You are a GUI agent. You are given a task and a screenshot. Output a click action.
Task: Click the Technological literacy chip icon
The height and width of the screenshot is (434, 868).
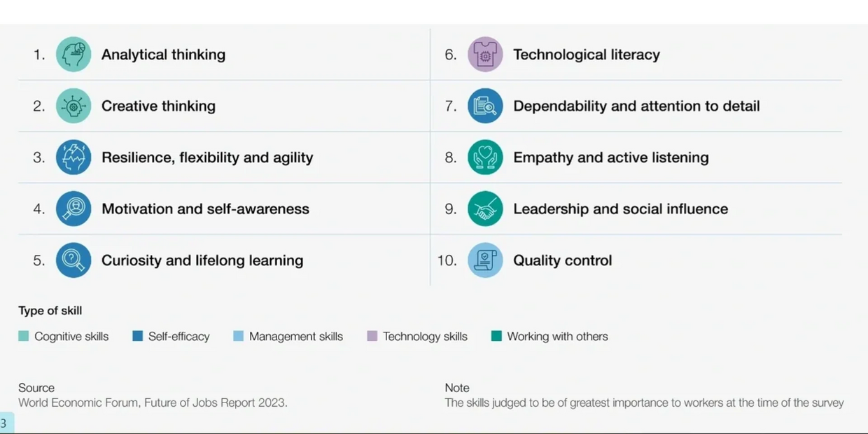(485, 55)
